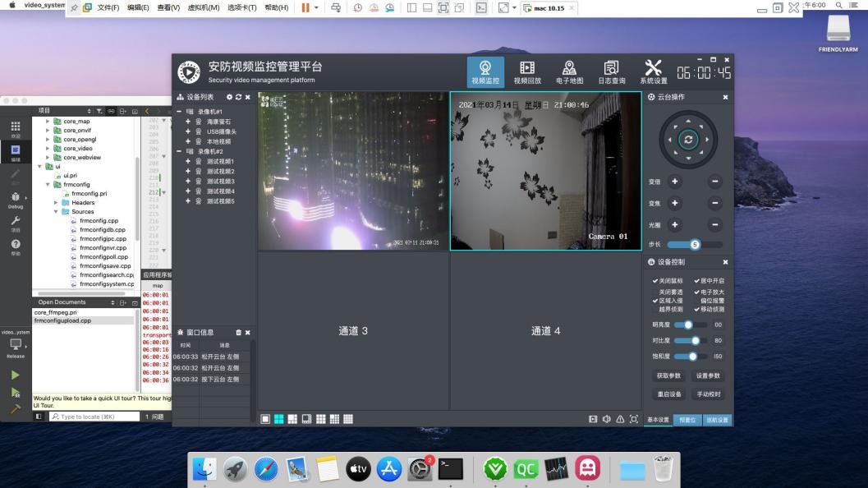Clear window info with trash icon
Viewport: 868px width, 488px height.
click(x=238, y=333)
